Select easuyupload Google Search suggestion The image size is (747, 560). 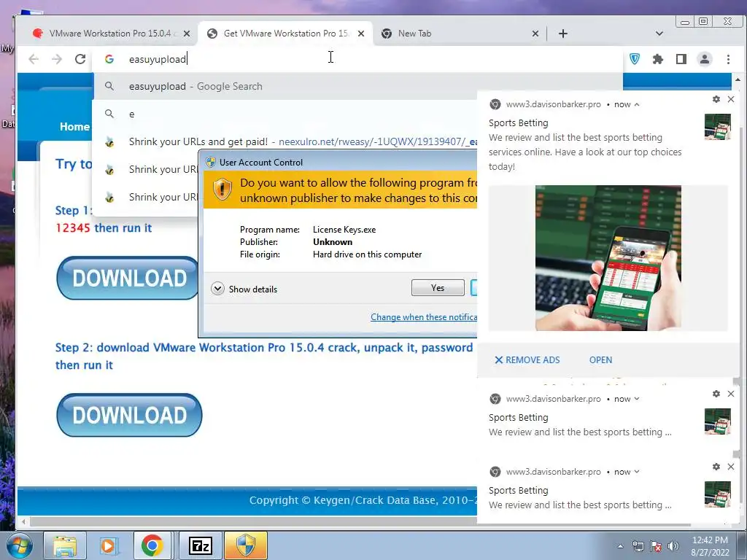click(357, 86)
